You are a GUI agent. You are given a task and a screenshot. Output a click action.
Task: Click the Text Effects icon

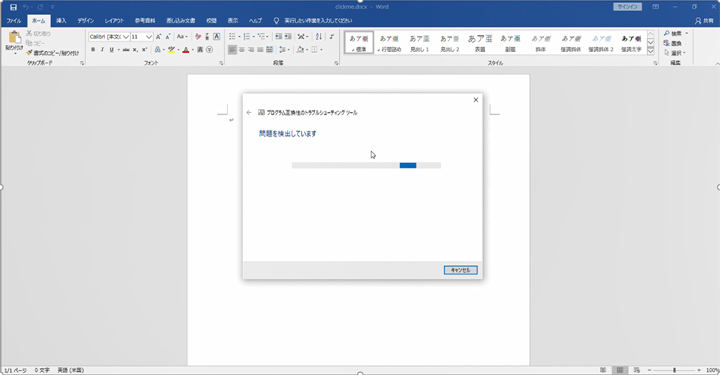pos(158,50)
